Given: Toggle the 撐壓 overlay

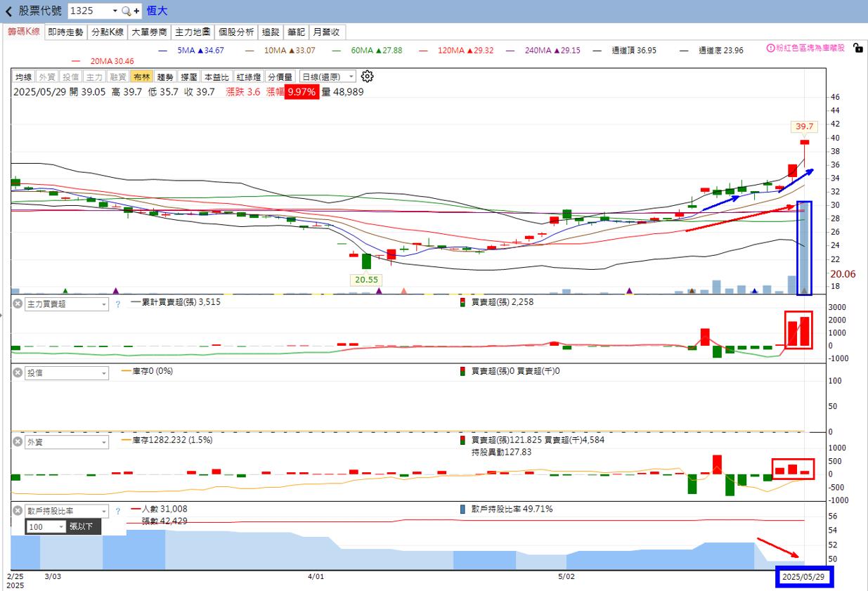Looking at the screenshot, I should tap(188, 77).
